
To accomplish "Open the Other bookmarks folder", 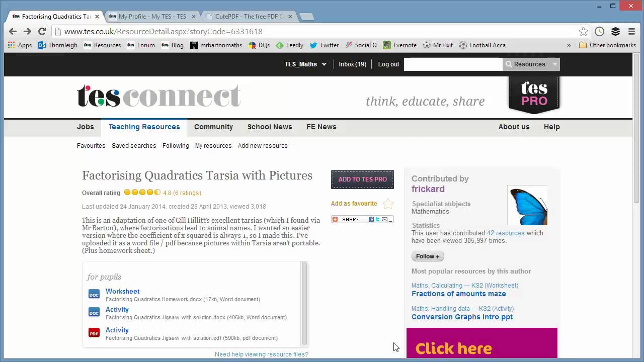I will pyautogui.click(x=607, y=45).
